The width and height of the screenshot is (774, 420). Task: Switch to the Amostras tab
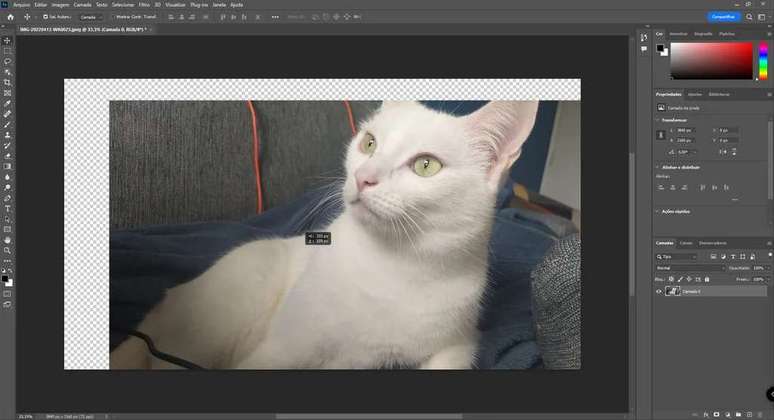click(678, 34)
